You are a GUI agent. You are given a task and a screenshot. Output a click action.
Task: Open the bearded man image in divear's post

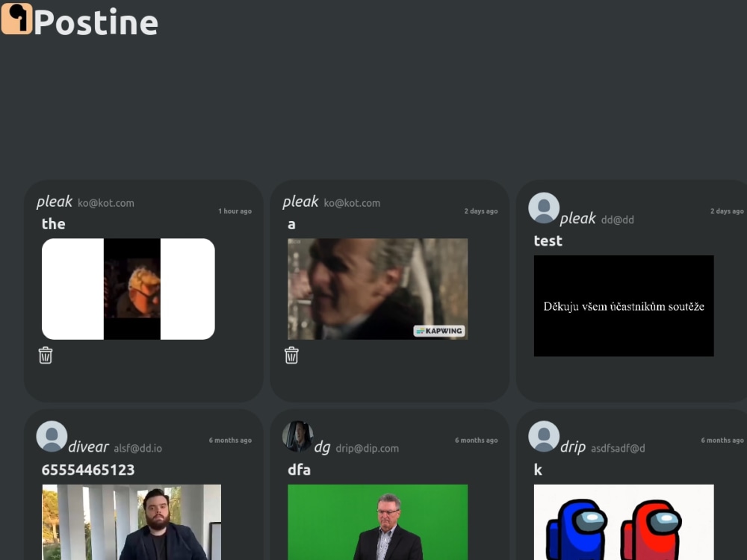[x=131, y=522]
